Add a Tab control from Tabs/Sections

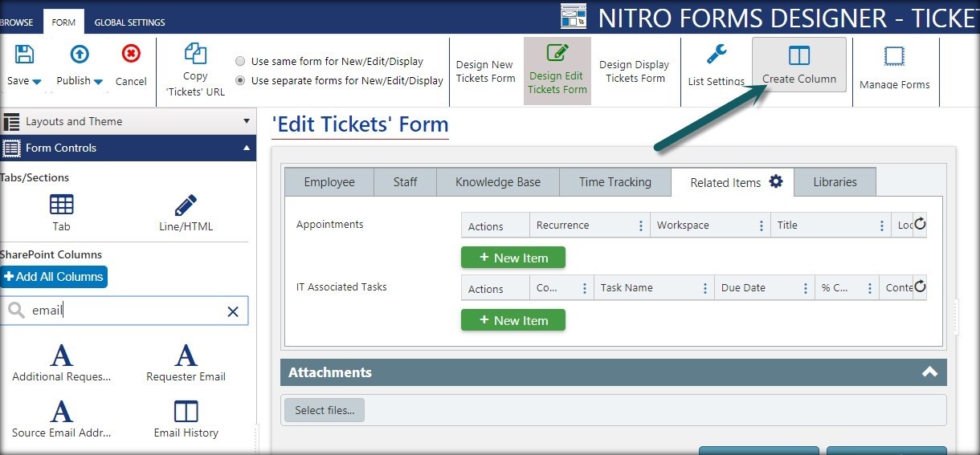pyautogui.click(x=62, y=205)
